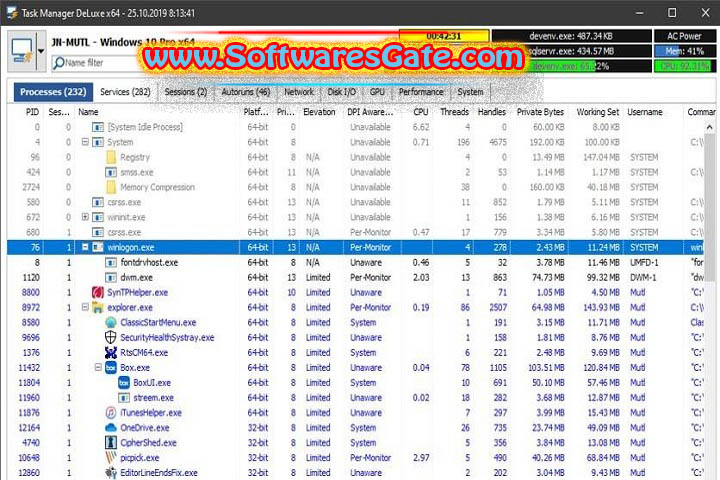Screen dimensions: 720x480
Task: Click the computer monitor icon button
Action: tap(22, 51)
